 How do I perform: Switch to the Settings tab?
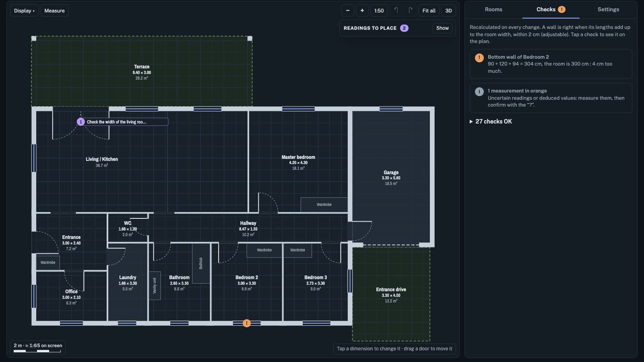(x=608, y=10)
